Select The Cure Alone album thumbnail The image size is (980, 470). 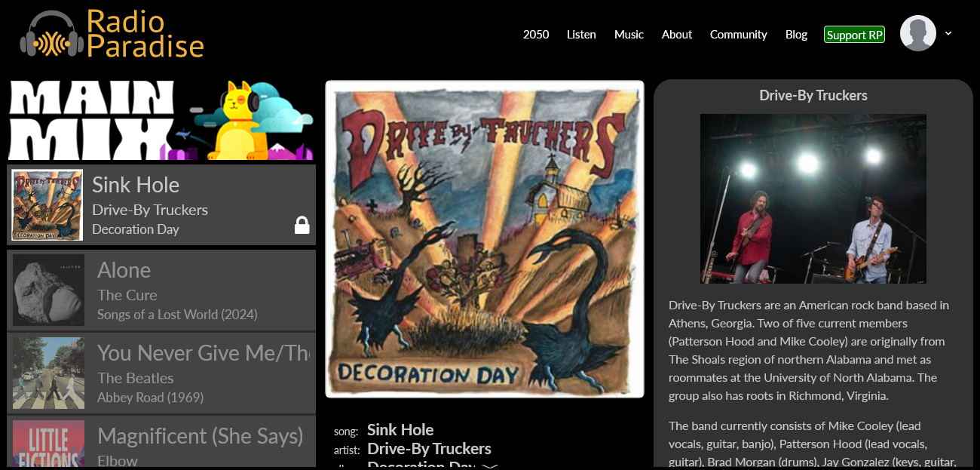click(48, 290)
